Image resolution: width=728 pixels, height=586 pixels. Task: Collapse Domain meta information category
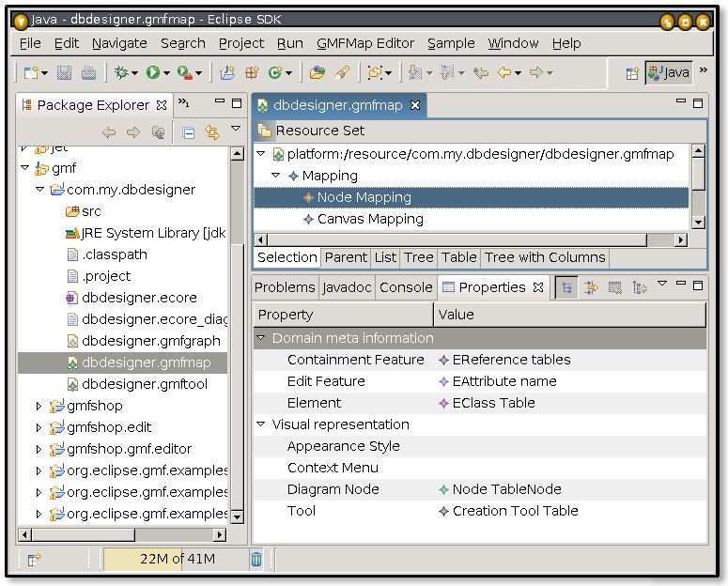click(x=261, y=338)
